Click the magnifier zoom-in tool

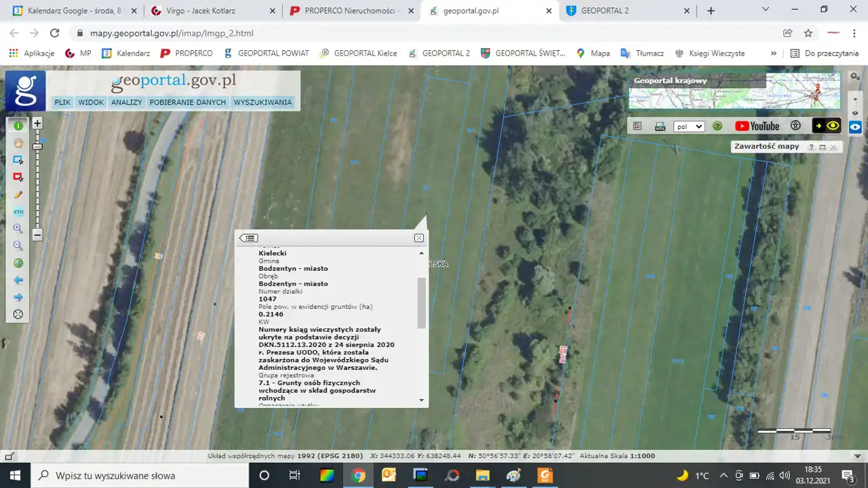pyautogui.click(x=18, y=229)
